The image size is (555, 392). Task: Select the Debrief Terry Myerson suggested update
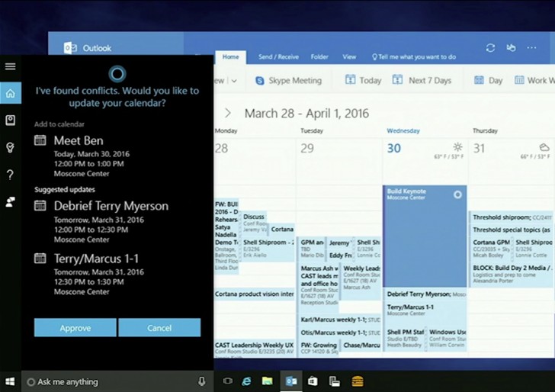(x=117, y=222)
